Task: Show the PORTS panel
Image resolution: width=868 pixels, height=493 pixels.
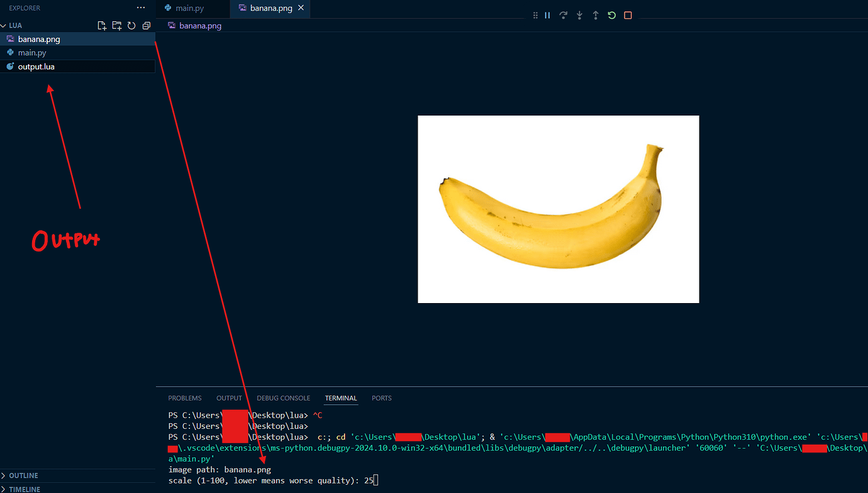Action: tap(381, 398)
